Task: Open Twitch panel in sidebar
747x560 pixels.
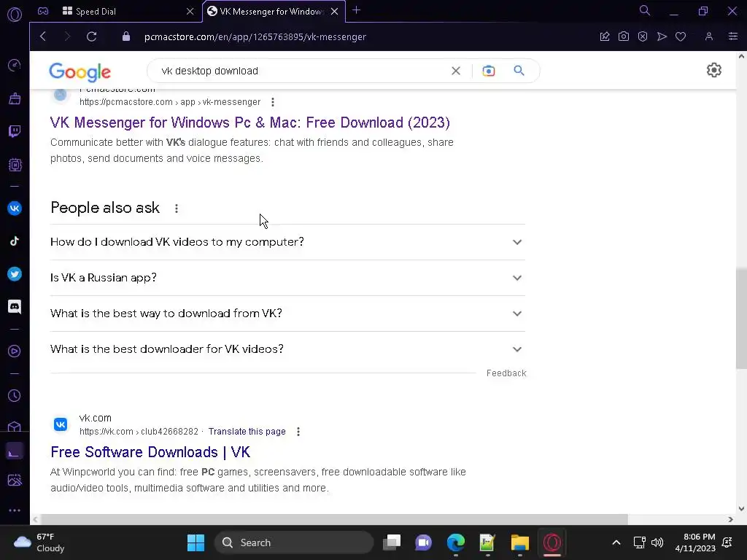Action: (15, 131)
